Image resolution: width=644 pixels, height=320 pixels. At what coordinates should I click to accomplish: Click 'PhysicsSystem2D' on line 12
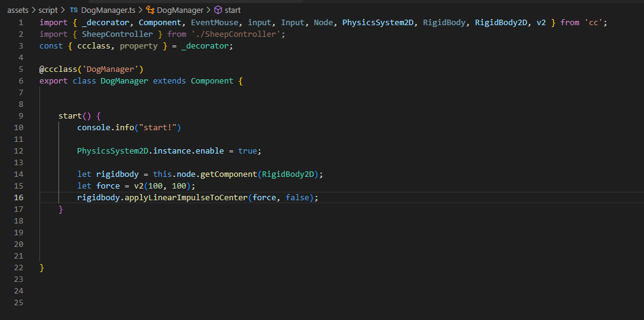click(113, 151)
